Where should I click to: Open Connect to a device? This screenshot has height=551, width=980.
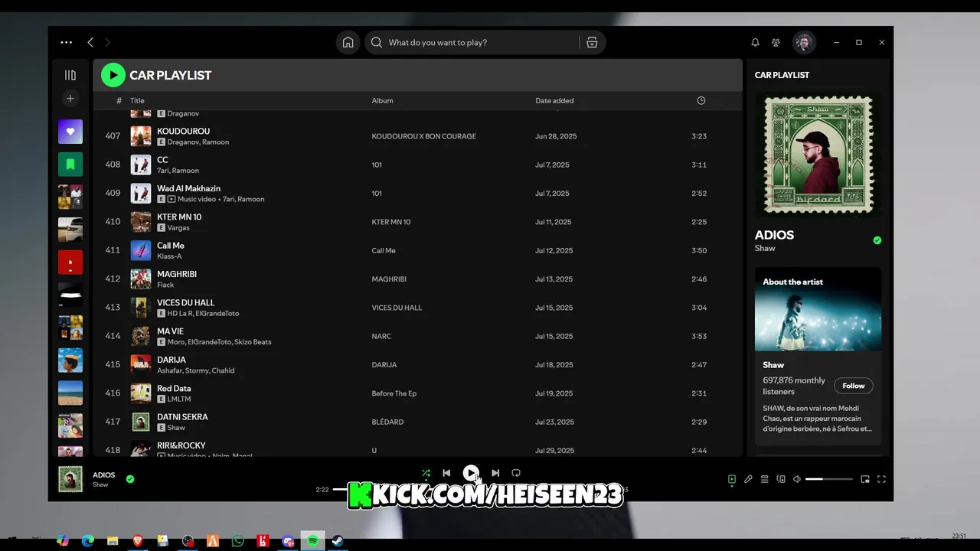781,479
